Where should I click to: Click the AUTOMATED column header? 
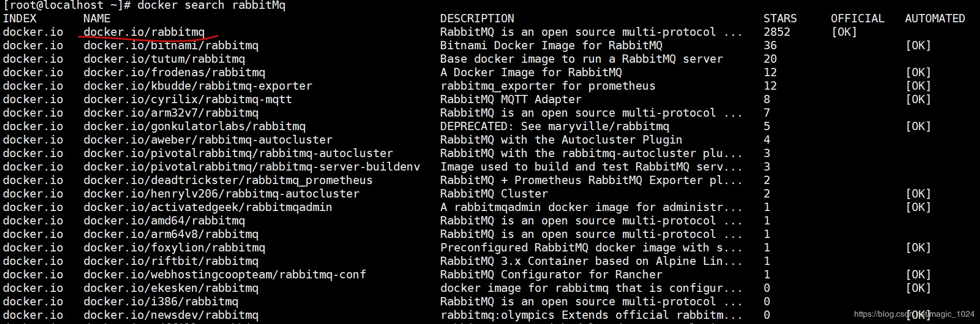click(935, 19)
